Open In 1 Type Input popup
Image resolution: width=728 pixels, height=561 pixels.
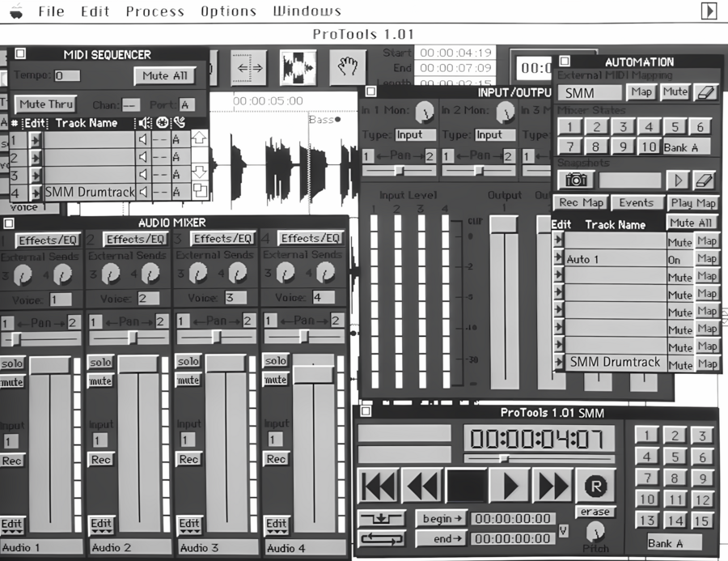pyautogui.click(x=416, y=135)
